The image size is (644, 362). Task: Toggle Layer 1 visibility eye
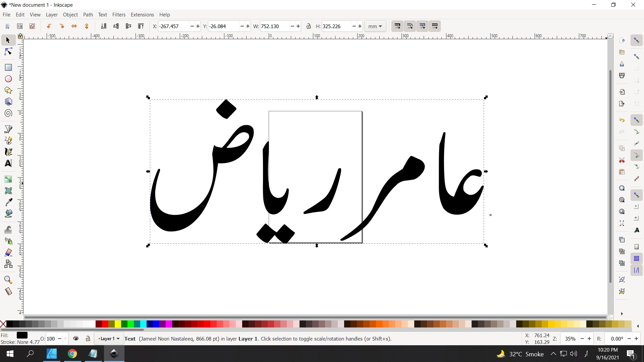pos(76,339)
